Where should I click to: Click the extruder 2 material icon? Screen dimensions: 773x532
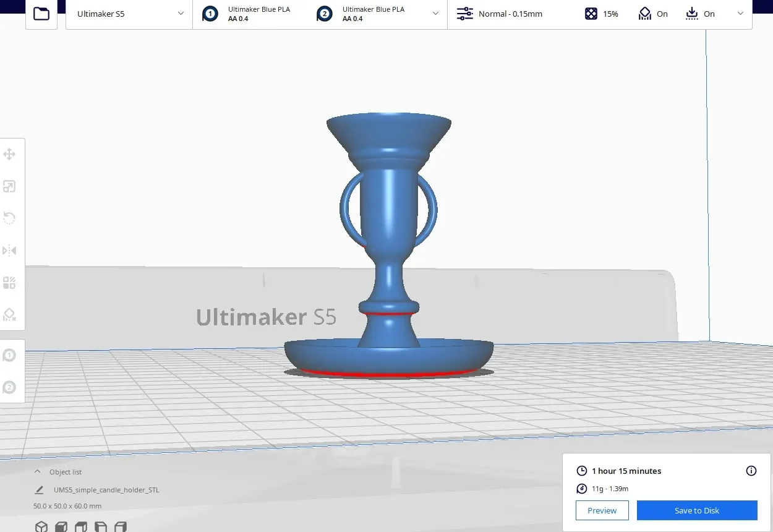(x=324, y=14)
